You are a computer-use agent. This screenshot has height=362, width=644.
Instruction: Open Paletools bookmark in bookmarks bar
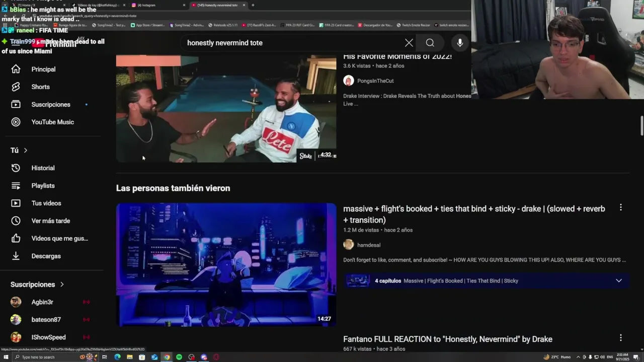pyautogui.click(x=222, y=25)
